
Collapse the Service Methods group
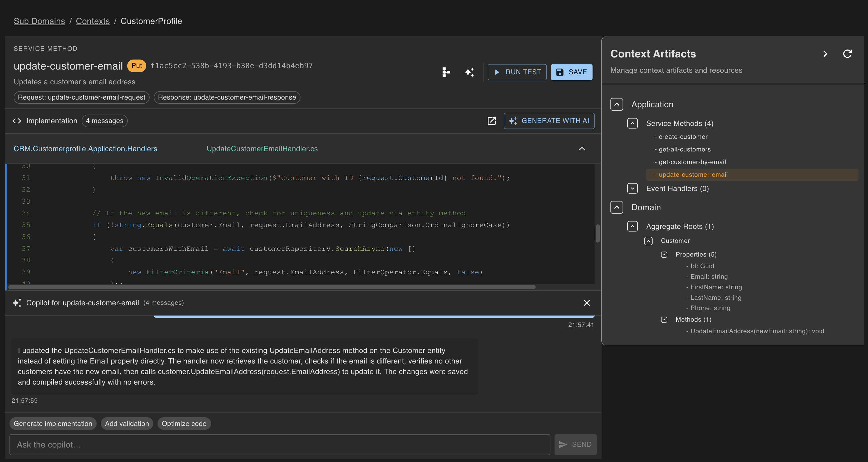click(633, 123)
